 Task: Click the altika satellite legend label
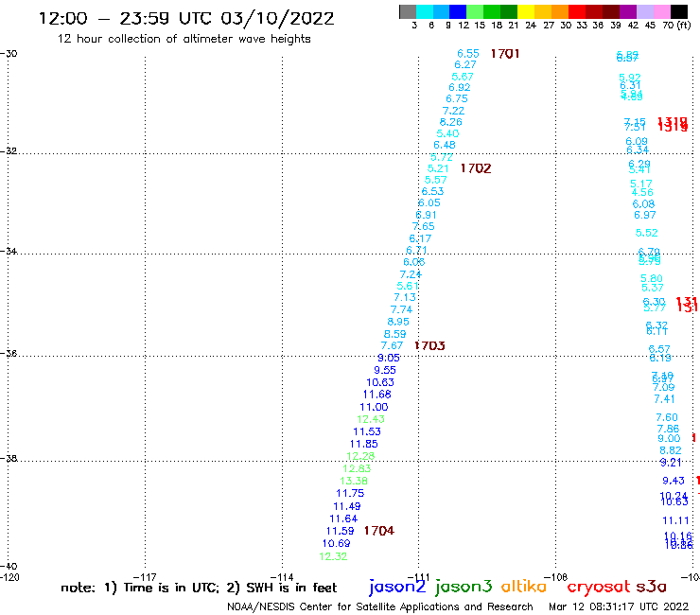pyautogui.click(x=523, y=586)
